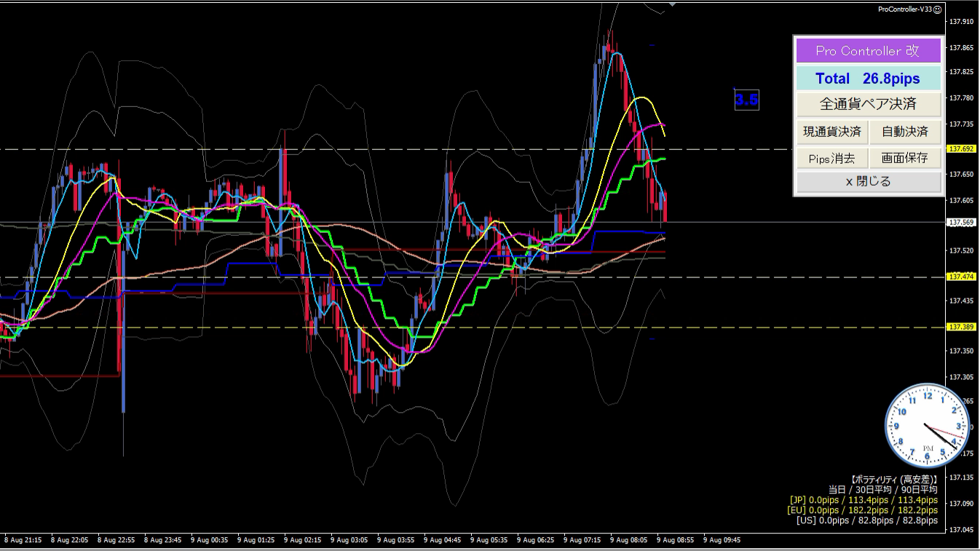Image resolution: width=980 pixels, height=551 pixels.
Task: Click the 137.435 price scale value
Action: click(x=962, y=301)
